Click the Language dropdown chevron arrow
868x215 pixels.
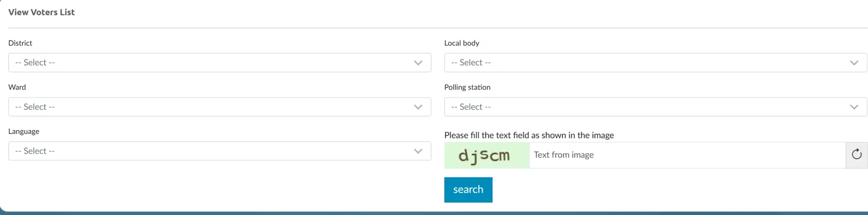[x=418, y=151]
